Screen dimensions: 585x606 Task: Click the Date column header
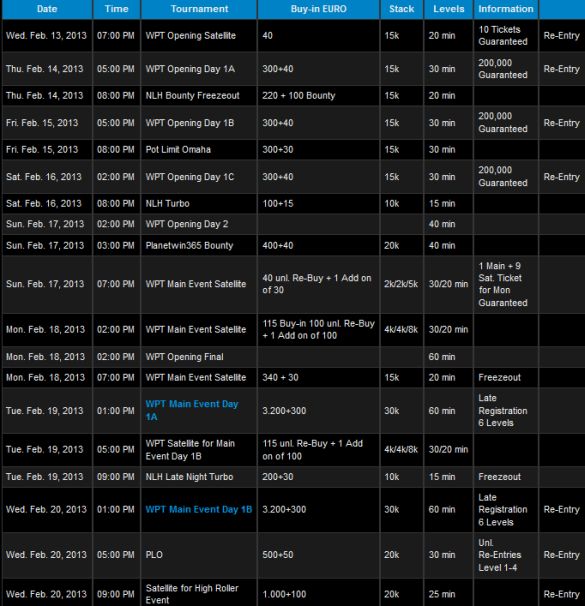[47, 9]
